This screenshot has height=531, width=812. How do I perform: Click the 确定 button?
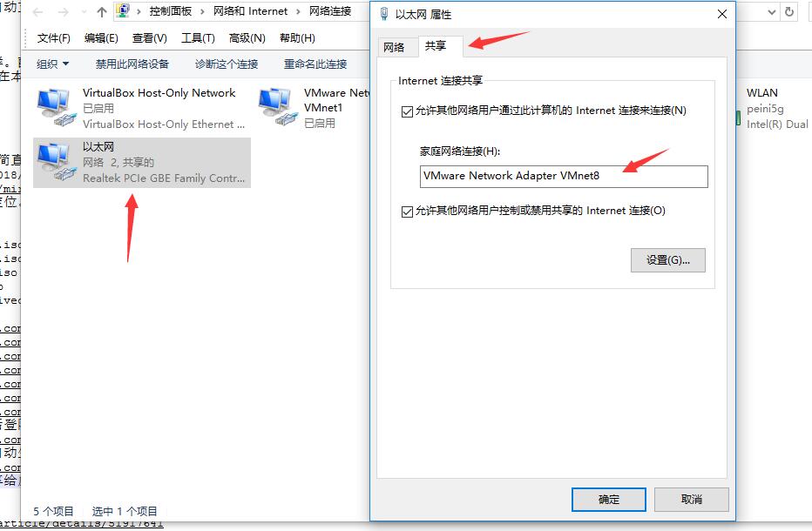tap(608, 500)
